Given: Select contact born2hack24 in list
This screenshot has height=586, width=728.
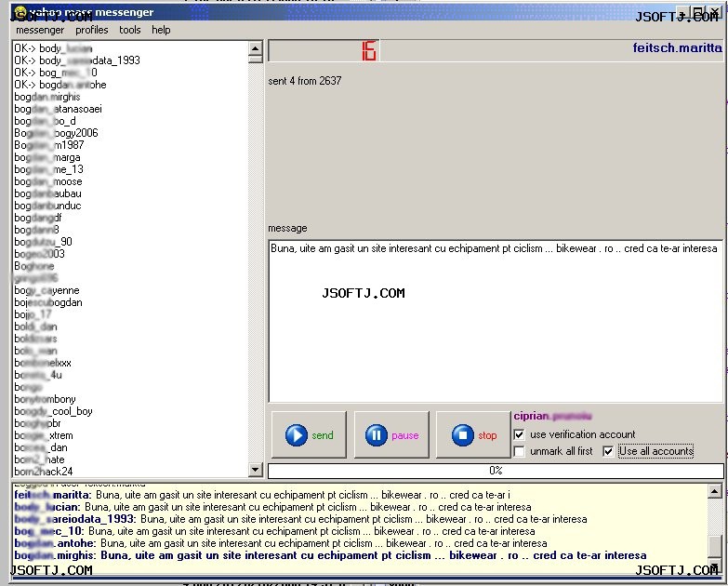Looking at the screenshot, I should click(x=43, y=472).
